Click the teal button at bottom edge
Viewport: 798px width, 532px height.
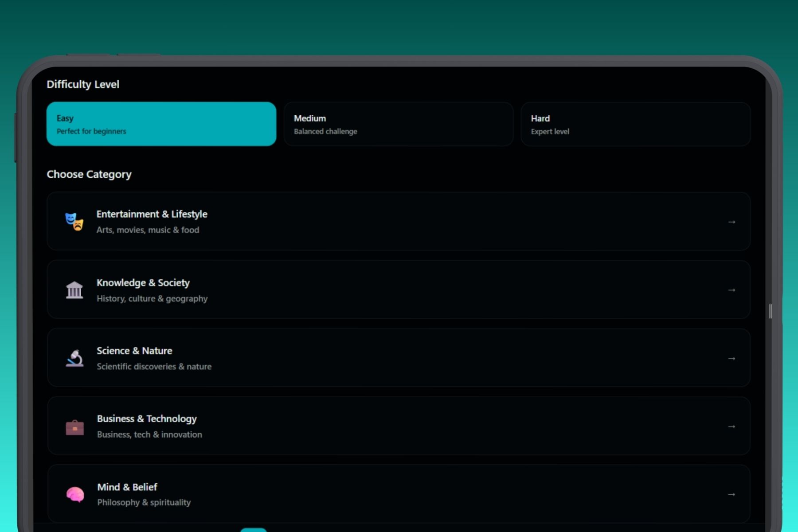pos(254,530)
